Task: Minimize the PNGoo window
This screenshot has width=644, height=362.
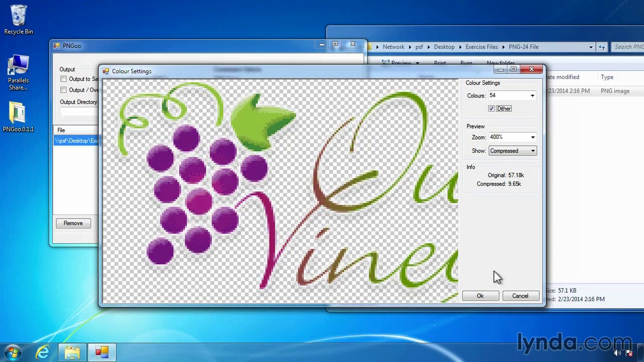Action: coord(322,44)
